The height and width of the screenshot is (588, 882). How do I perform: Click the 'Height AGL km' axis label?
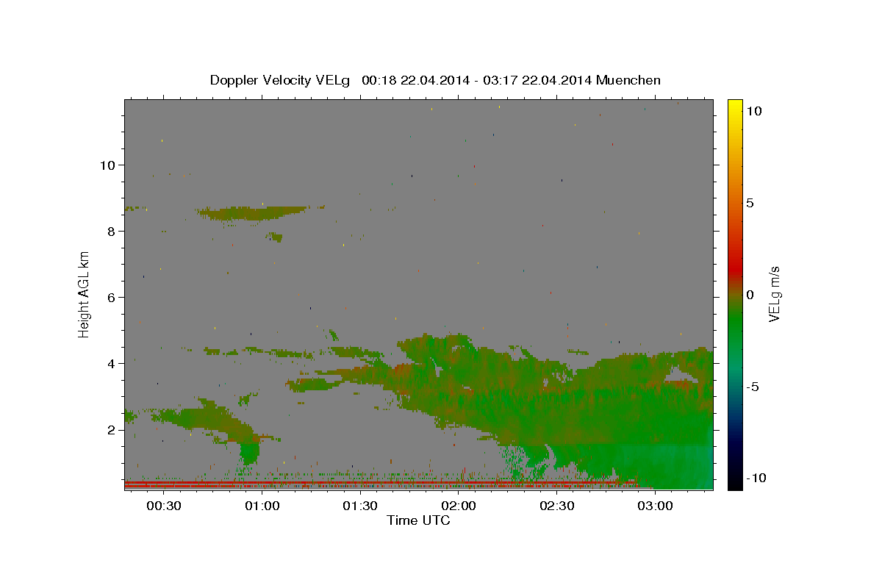[x=85, y=294]
